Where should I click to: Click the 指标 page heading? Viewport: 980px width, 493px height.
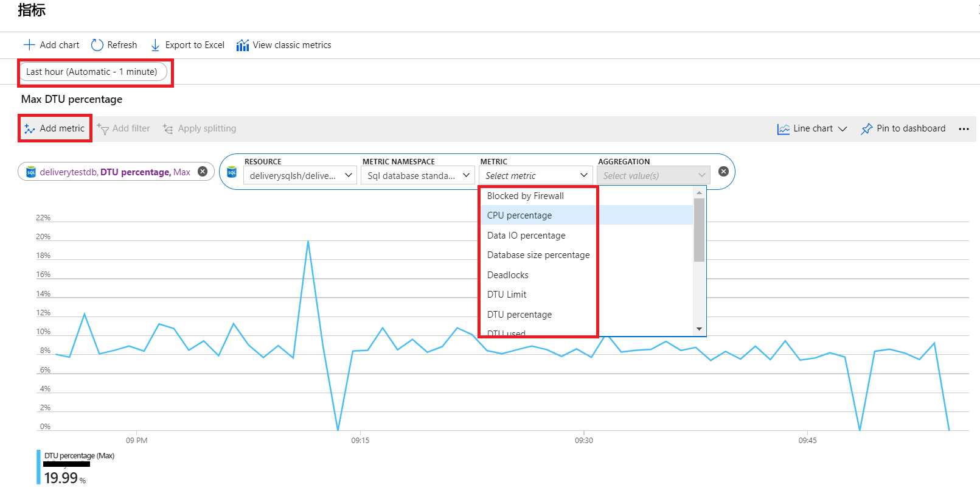pos(32,10)
